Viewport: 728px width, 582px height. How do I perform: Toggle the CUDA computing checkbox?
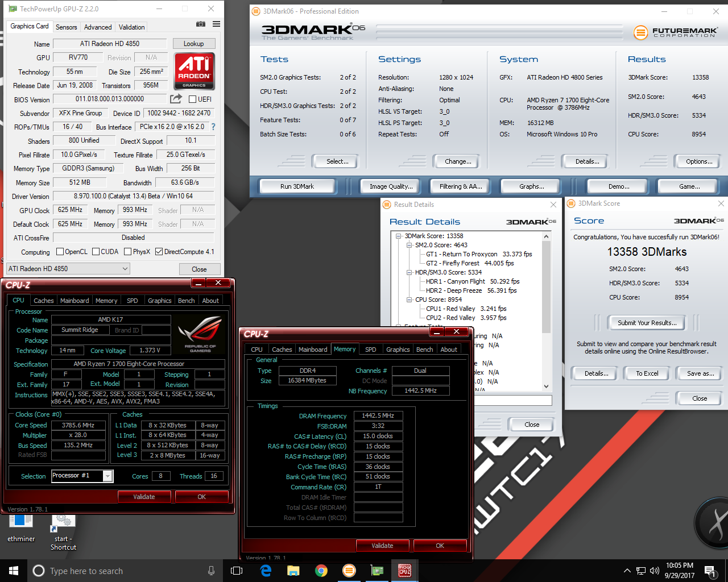click(96, 251)
